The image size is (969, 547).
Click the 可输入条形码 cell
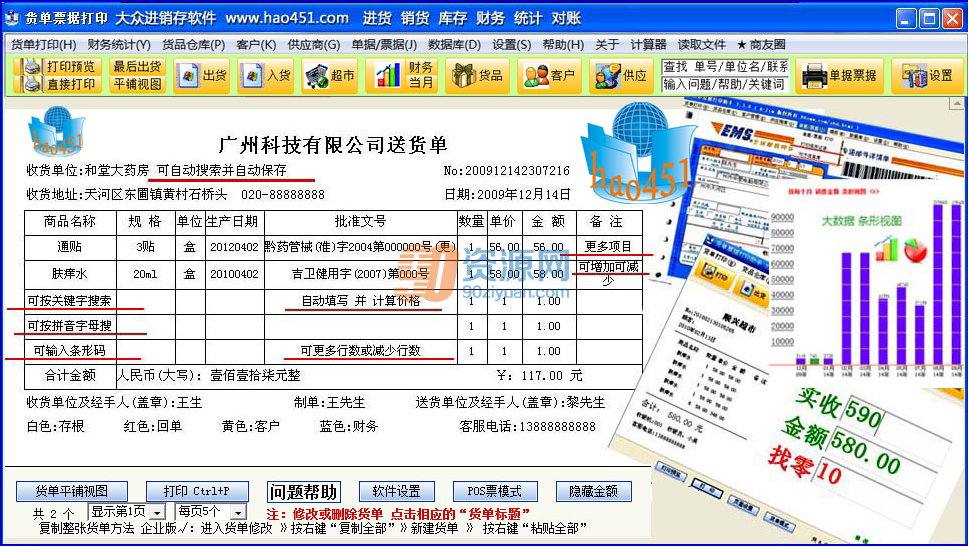point(70,350)
